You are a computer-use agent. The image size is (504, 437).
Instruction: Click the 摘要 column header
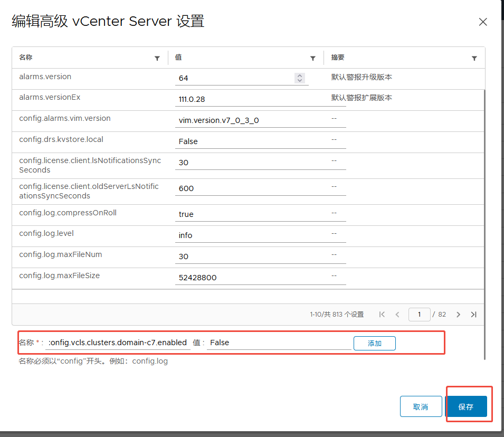click(x=338, y=57)
